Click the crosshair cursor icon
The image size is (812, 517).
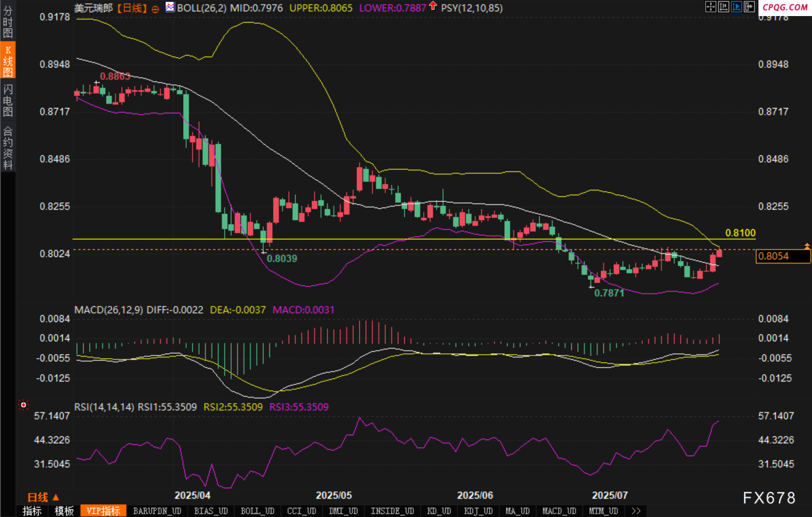click(x=710, y=7)
